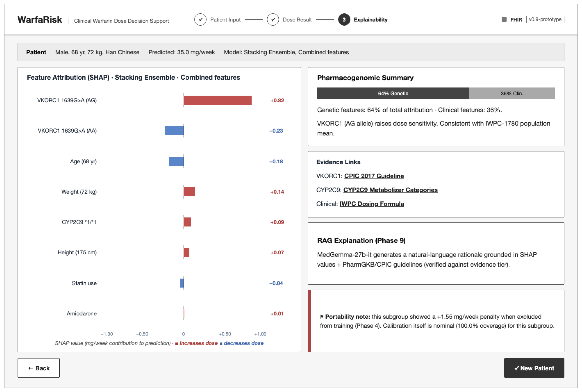Click the −0.23 SHAP value
Image resolution: width=582 pixels, height=392 pixels.
tap(276, 131)
